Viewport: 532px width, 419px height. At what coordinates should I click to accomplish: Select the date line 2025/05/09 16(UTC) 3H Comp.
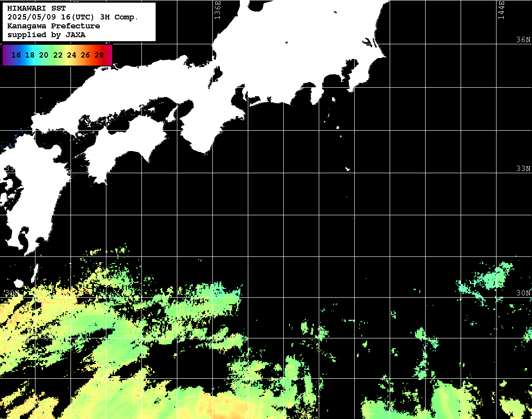(73, 17)
